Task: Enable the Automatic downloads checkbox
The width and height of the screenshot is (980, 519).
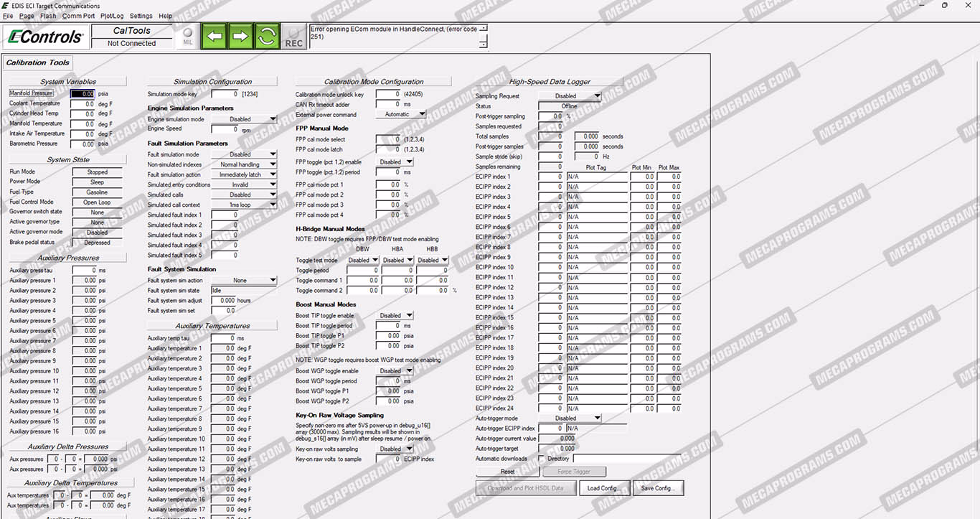Action: [541, 459]
